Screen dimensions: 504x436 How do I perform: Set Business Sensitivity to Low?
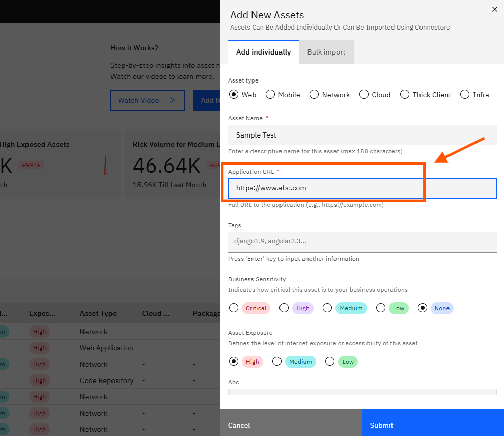pyautogui.click(x=381, y=308)
